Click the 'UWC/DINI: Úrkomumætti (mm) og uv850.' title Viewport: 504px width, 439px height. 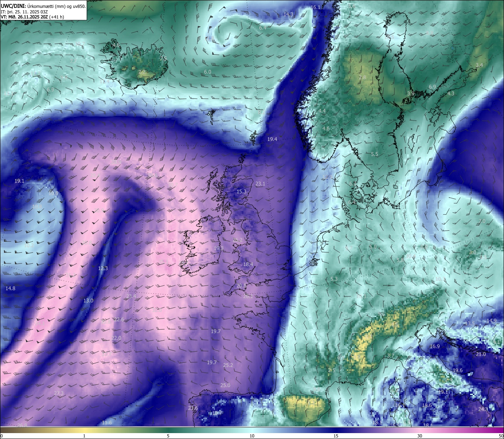point(43,6)
